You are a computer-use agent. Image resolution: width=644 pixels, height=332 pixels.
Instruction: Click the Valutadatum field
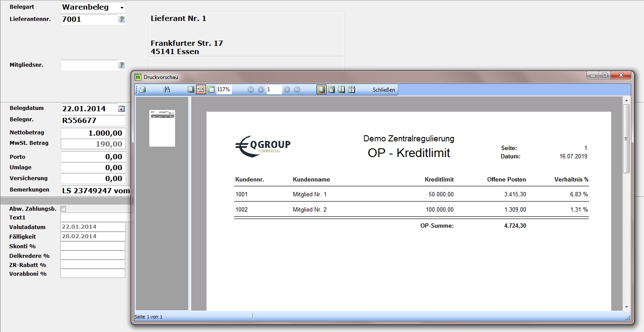93,227
